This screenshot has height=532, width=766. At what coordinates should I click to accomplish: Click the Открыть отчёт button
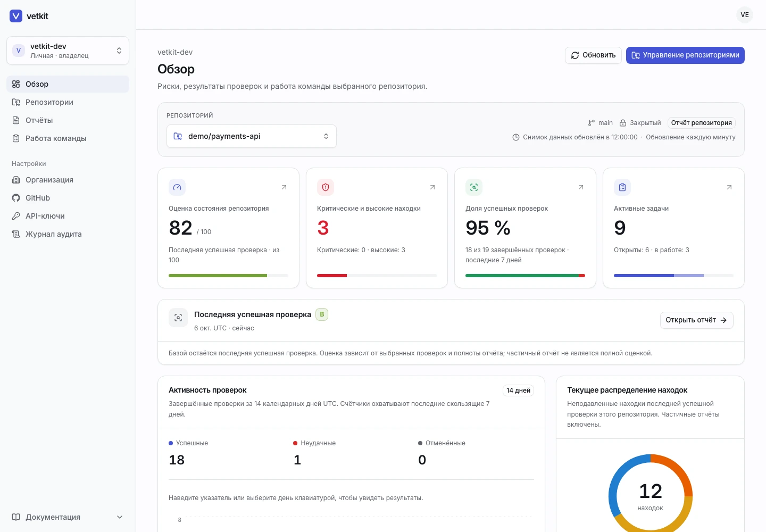[696, 320]
